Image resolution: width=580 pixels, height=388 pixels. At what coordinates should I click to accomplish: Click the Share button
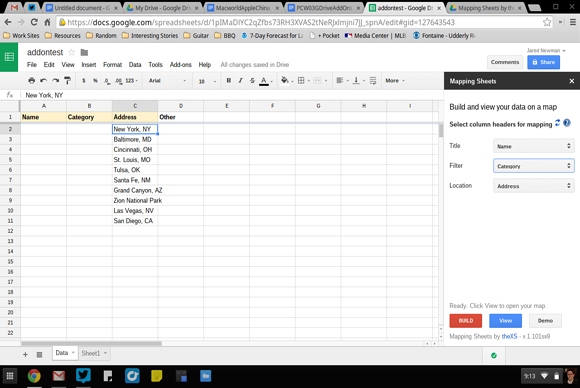[x=543, y=62]
